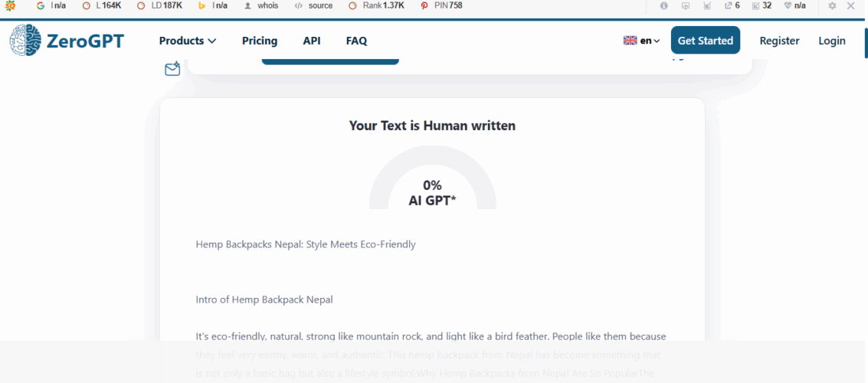Click the density report icon

point(707,6)
